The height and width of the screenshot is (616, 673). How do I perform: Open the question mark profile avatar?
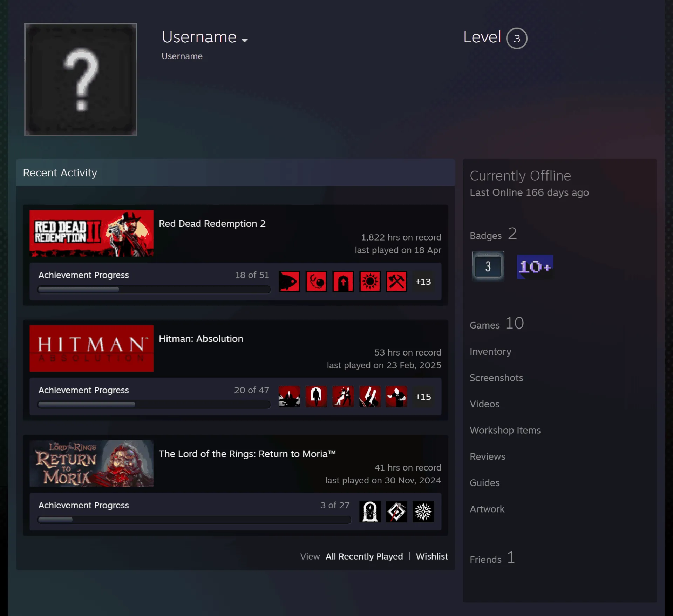point(81,79)
